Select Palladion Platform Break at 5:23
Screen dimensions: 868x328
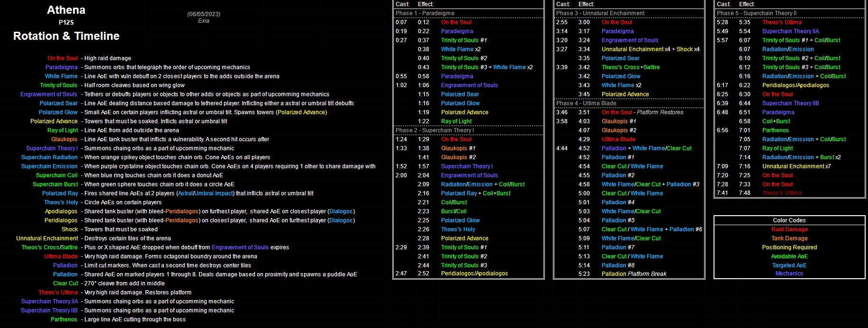(634, 274)
